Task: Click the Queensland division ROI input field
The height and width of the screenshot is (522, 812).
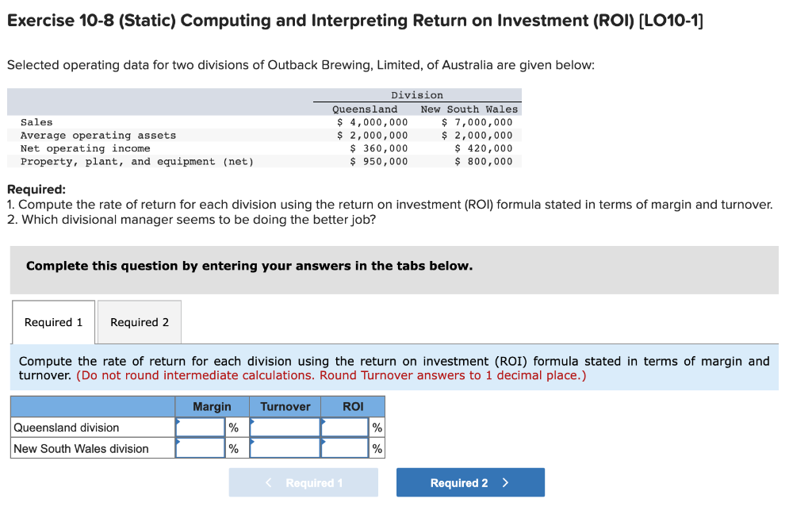Action: [x=347, y=427]
